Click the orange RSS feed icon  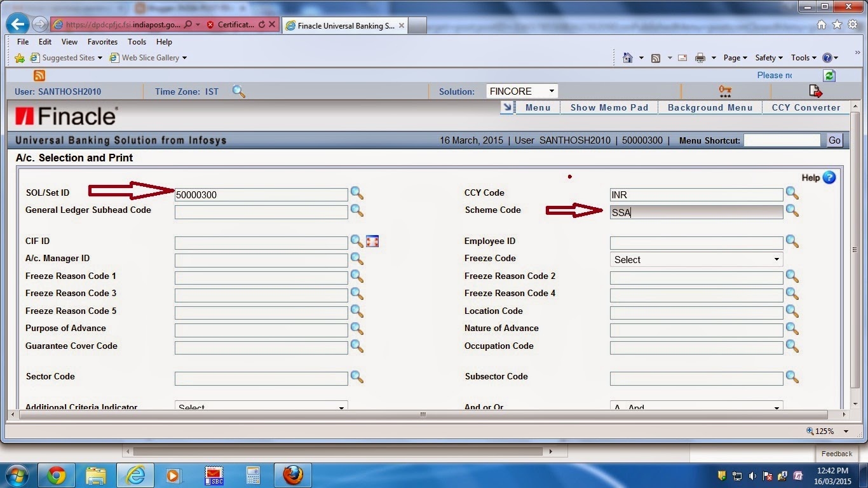tap(39, 75)
